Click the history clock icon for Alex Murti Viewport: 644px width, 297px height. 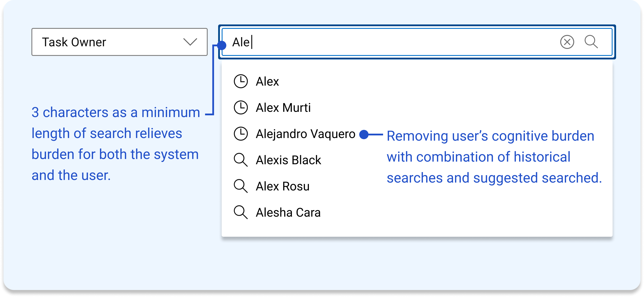240,108
